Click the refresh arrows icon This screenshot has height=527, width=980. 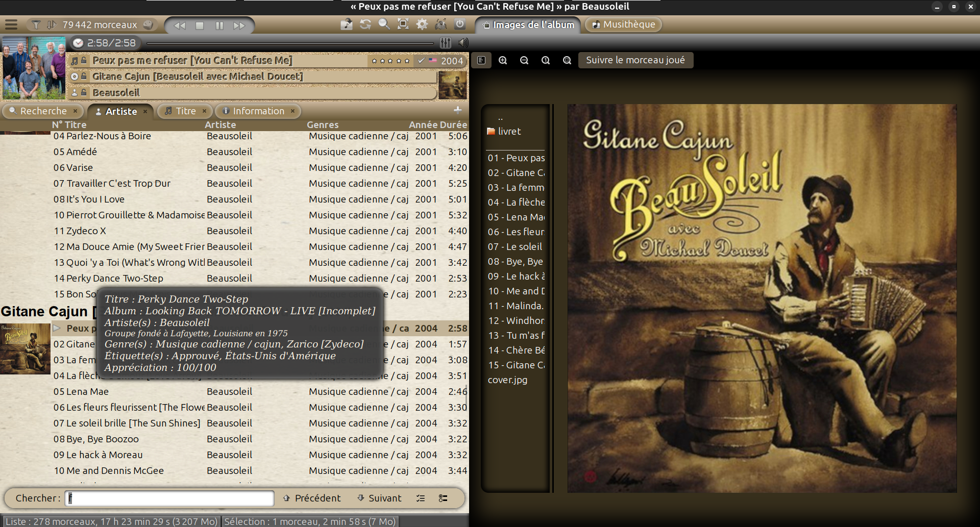[x=365, y=24]
